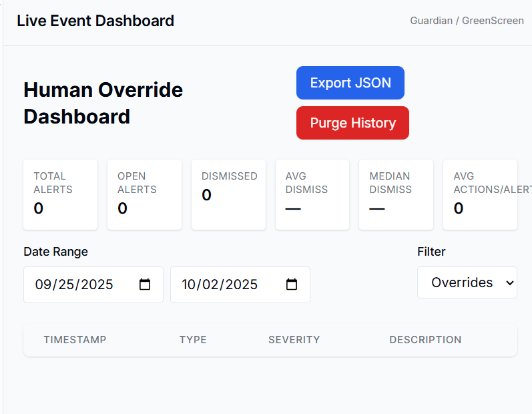
Task: Sort by the Type column header
Action: 193,340
